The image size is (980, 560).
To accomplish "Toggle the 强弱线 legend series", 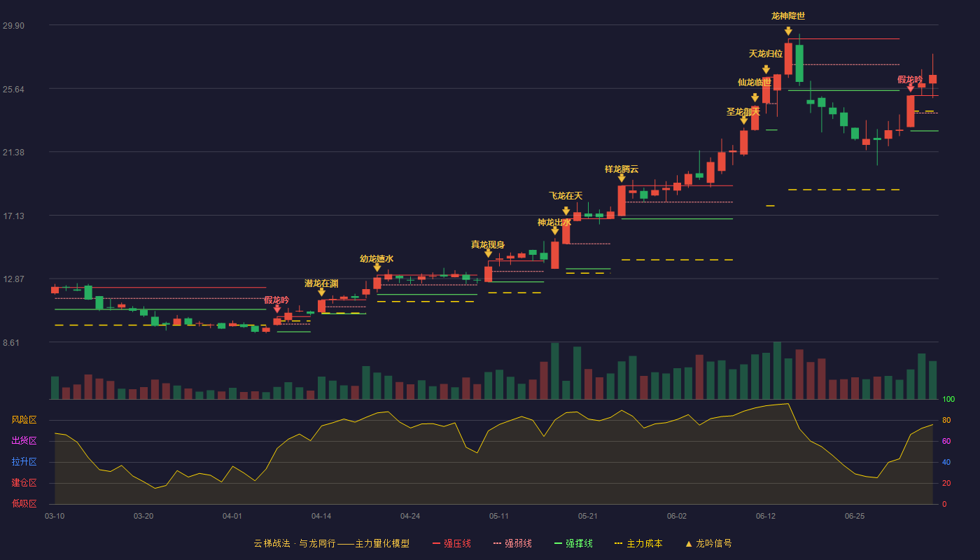I will point(512,543).
